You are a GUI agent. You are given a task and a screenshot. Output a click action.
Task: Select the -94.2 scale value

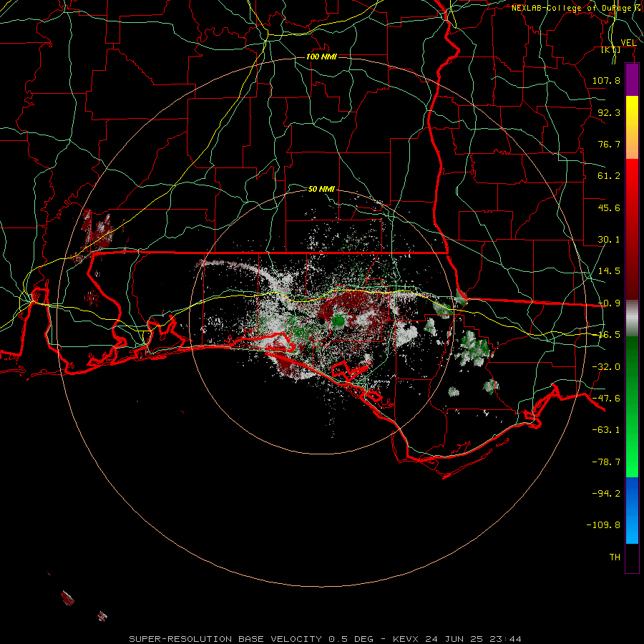pyautogui.click(x=606, y=494)
